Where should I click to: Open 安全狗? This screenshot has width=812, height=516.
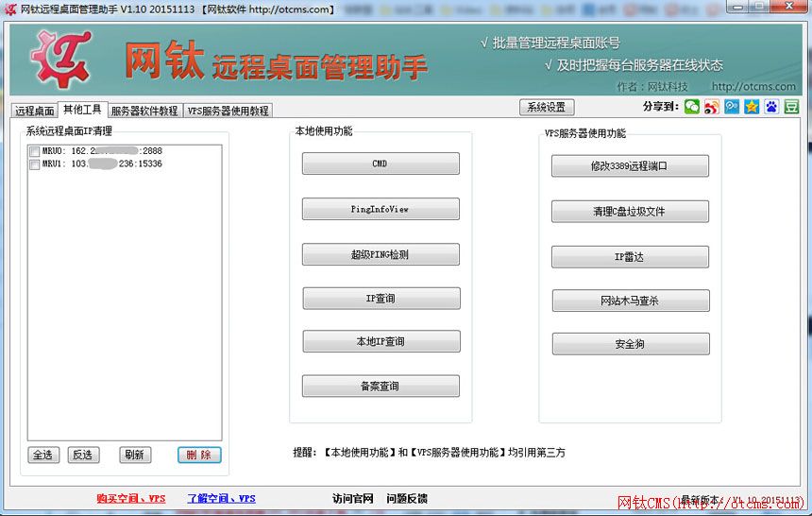(631, 344)
